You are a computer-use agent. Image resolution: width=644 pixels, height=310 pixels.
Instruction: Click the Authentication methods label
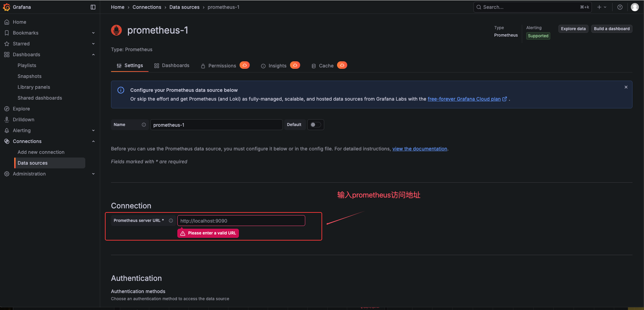click(138, 291)
